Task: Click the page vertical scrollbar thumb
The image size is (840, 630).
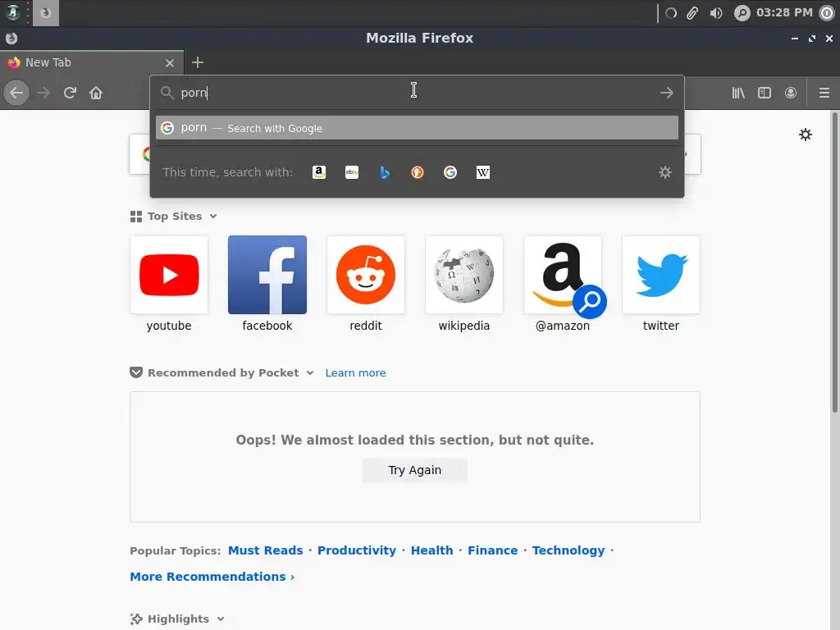Action: (834, 262)
